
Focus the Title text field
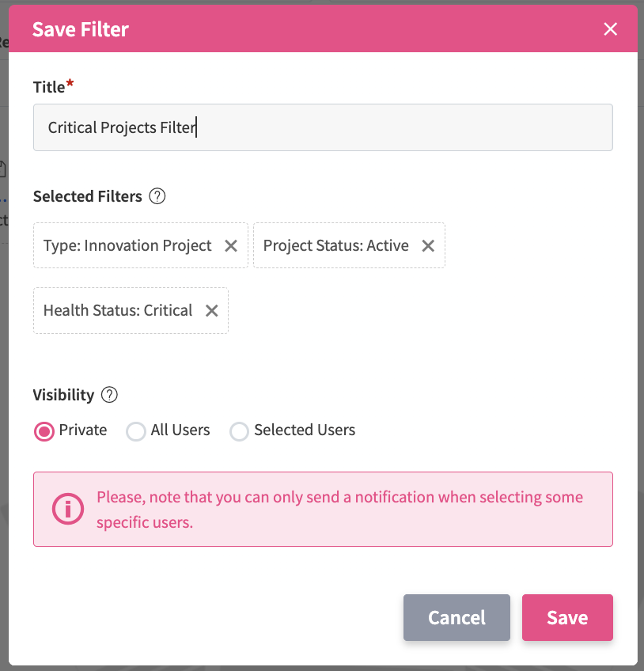(323, 127)
